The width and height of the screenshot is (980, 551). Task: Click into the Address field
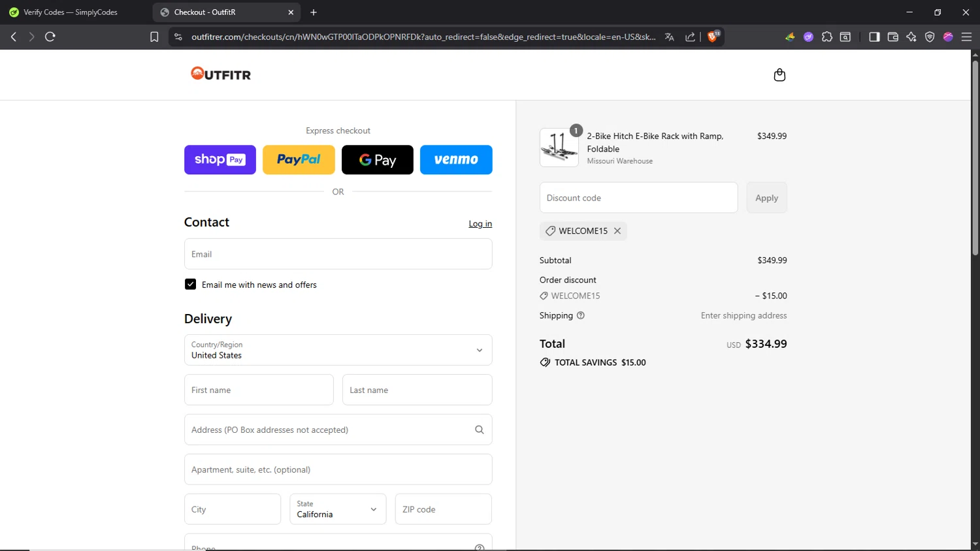(x=338, y=430)
